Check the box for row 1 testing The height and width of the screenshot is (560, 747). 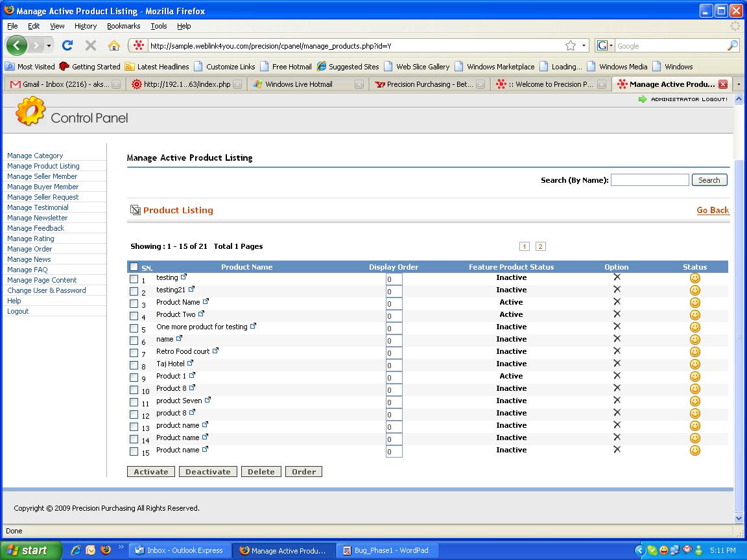[134, 279]
